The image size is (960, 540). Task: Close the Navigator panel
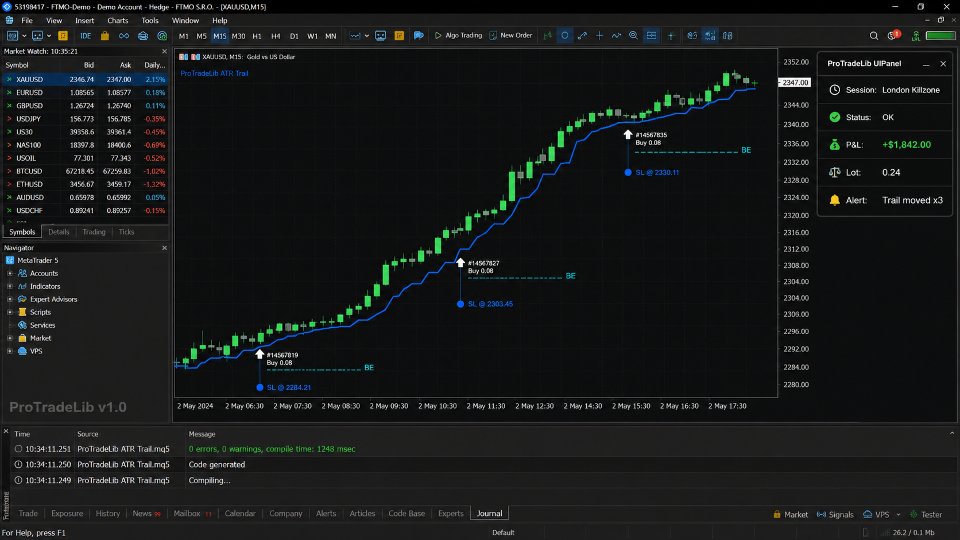point(164,248)
